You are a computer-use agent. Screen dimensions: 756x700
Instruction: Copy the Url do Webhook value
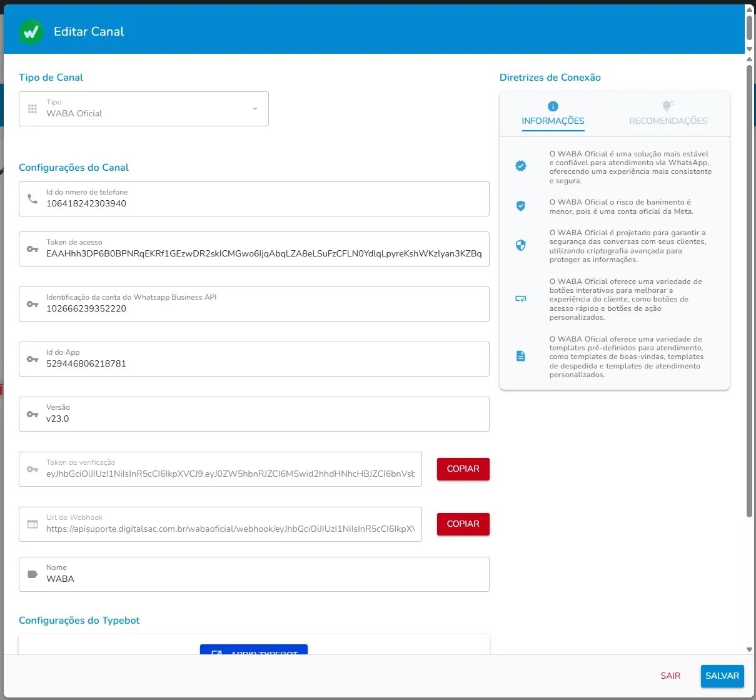[463, 524]
